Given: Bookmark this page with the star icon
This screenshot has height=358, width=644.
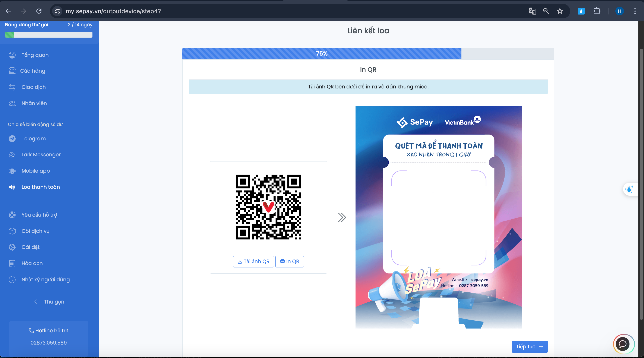Looking at the screenshot, I should (x=560, y=11).
